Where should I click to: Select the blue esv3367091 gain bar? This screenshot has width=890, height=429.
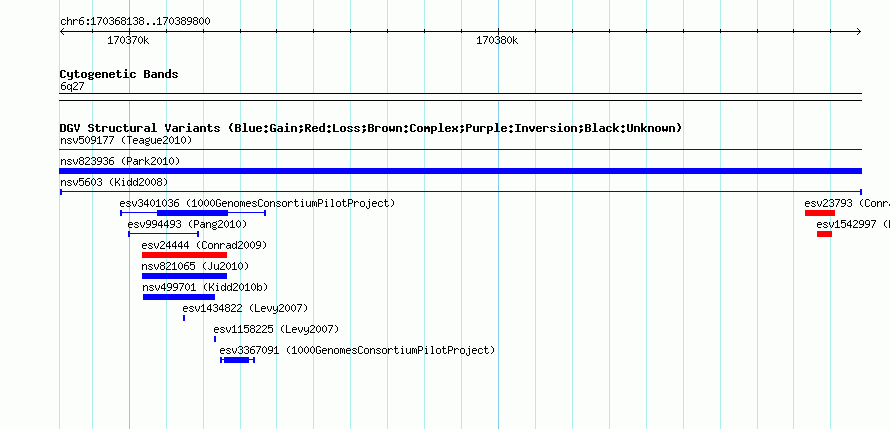(237, 360)
